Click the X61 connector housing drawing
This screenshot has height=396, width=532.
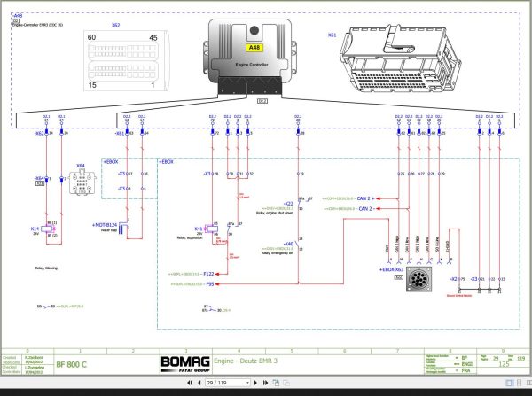401,58
